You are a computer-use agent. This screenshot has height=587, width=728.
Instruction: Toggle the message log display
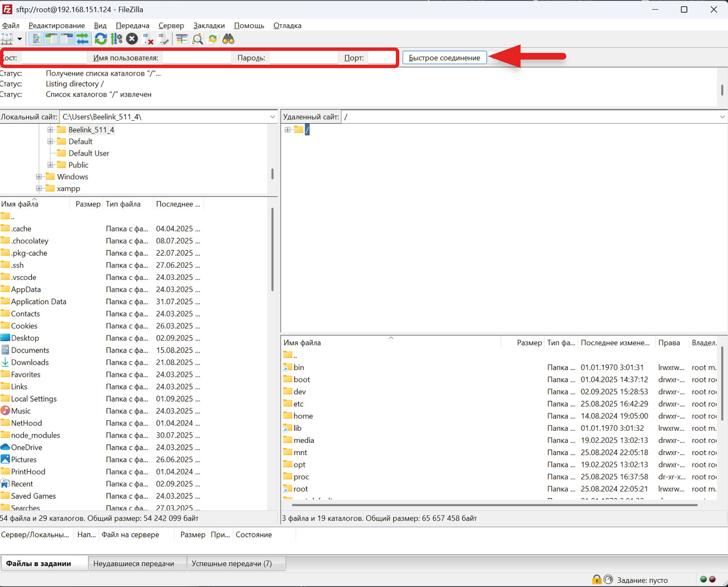pos(36,39)
